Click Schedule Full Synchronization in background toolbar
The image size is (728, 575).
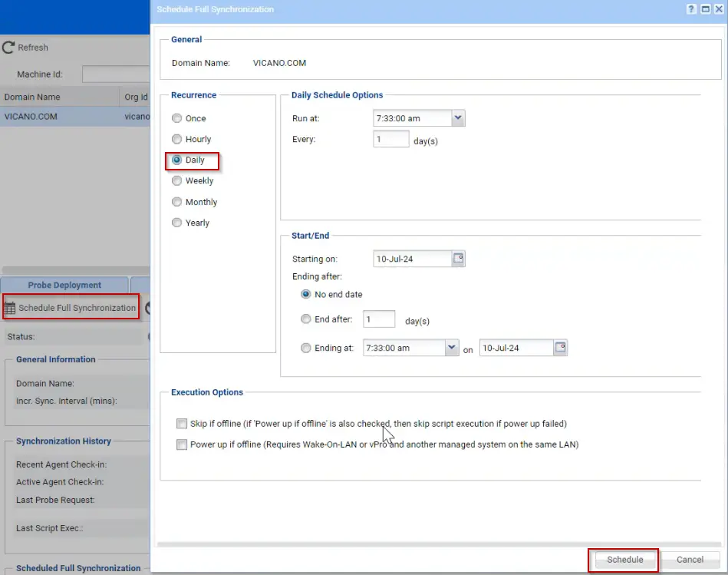(71, 308)
